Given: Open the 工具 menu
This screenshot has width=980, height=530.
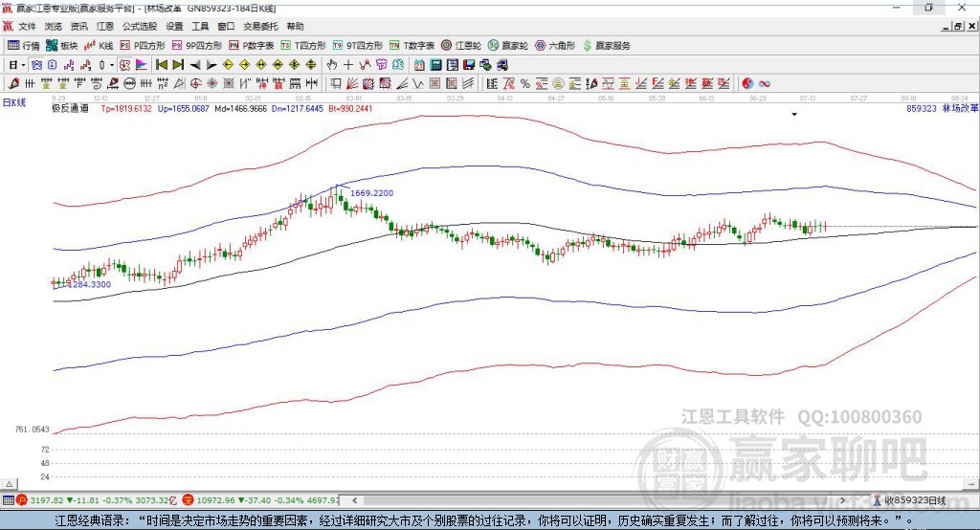Looking at the screenshot, I should (200, 26).
